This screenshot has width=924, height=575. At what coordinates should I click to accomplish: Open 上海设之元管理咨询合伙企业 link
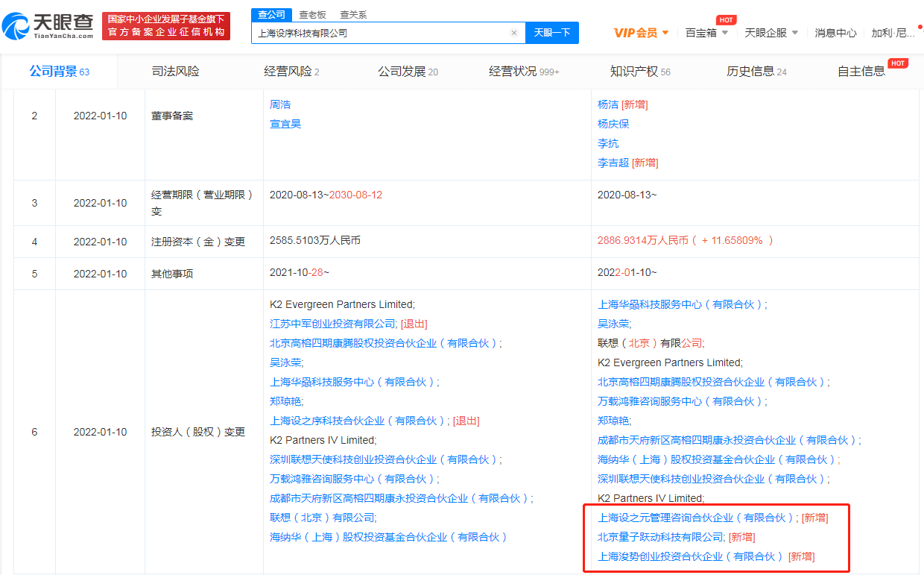point(697,518)
